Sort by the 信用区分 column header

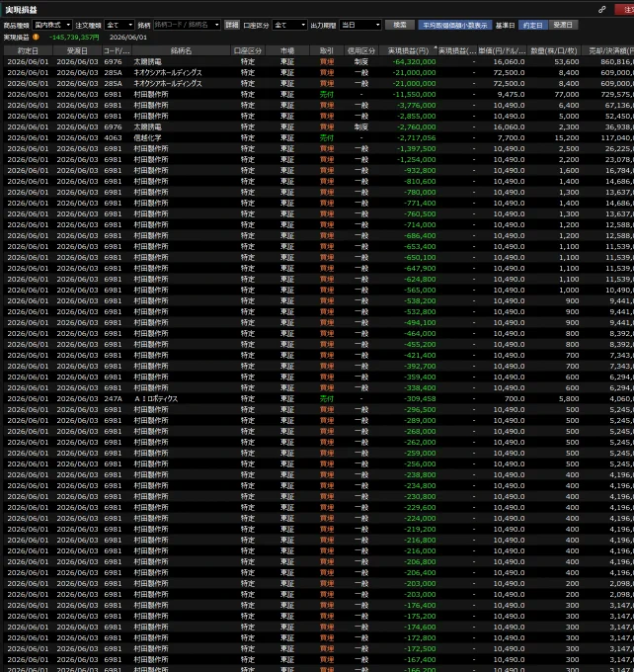tap(361, 50)
